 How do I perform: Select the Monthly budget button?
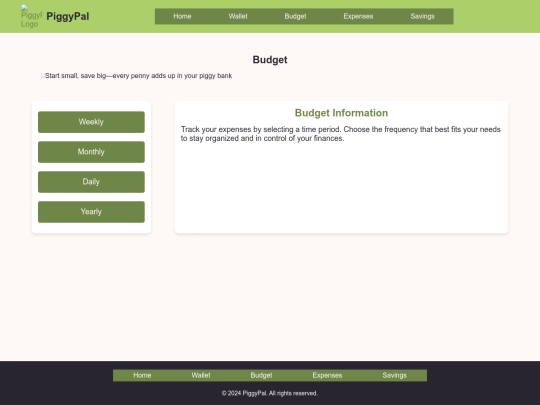pyautogui.click(x=91, y=152)
